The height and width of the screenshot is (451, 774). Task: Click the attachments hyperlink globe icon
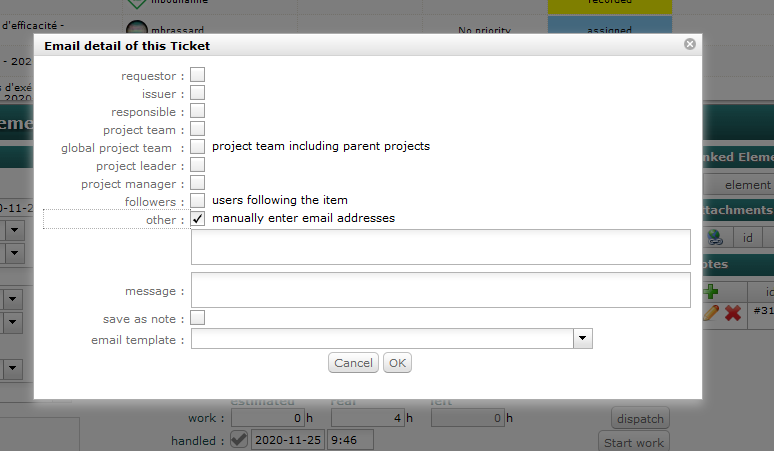click(714, 237)
